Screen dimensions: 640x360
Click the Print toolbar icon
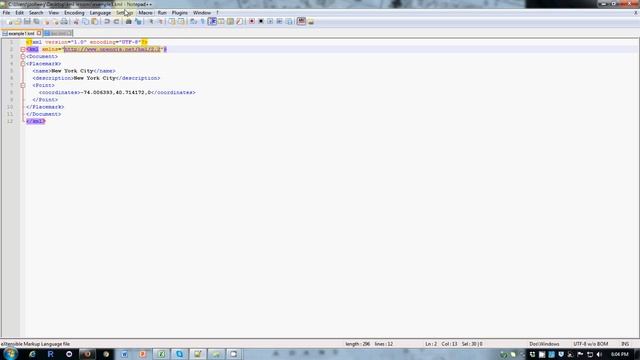[64, 21]
